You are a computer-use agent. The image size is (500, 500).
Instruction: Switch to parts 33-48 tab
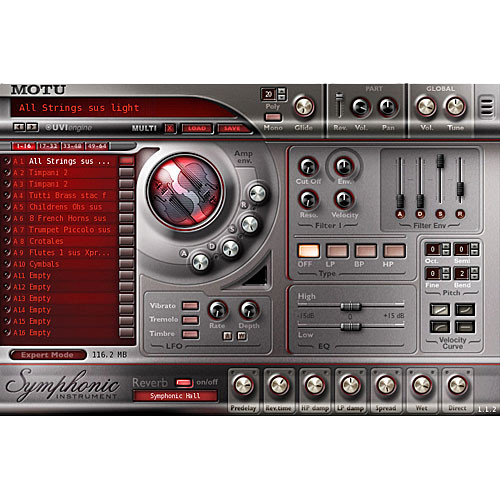coord(72,146)
